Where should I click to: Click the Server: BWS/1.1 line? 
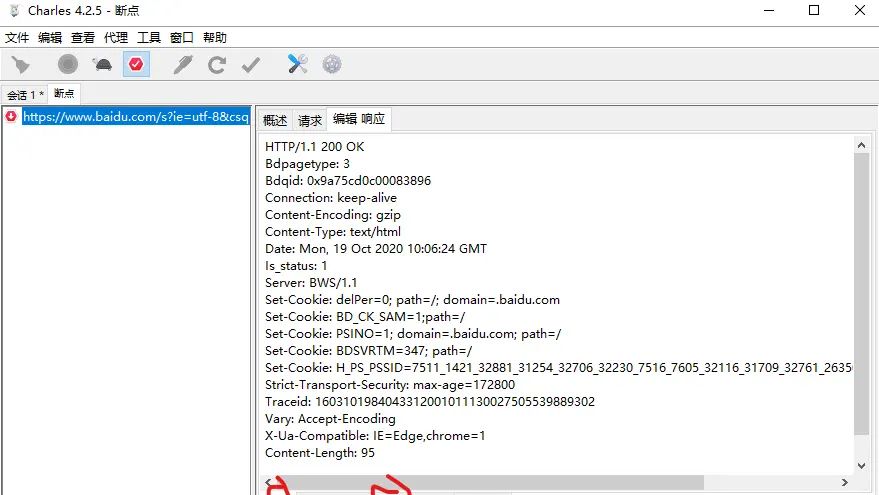point(311,283)
